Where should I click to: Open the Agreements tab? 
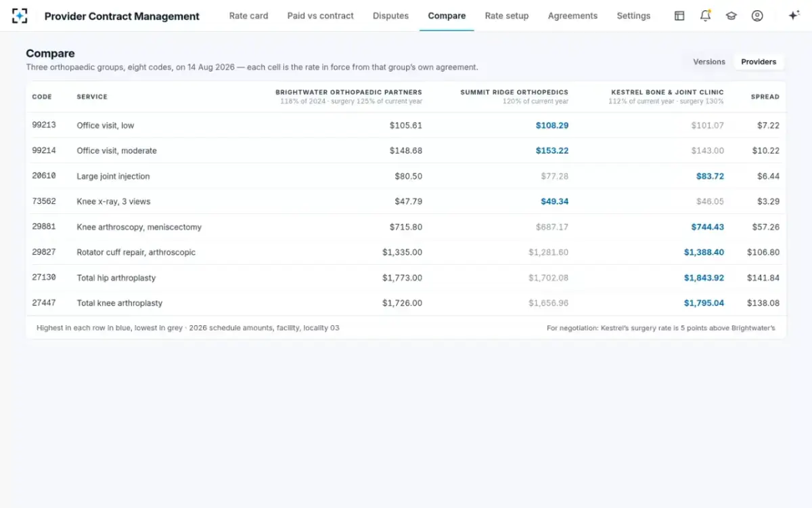coord(572,16)
